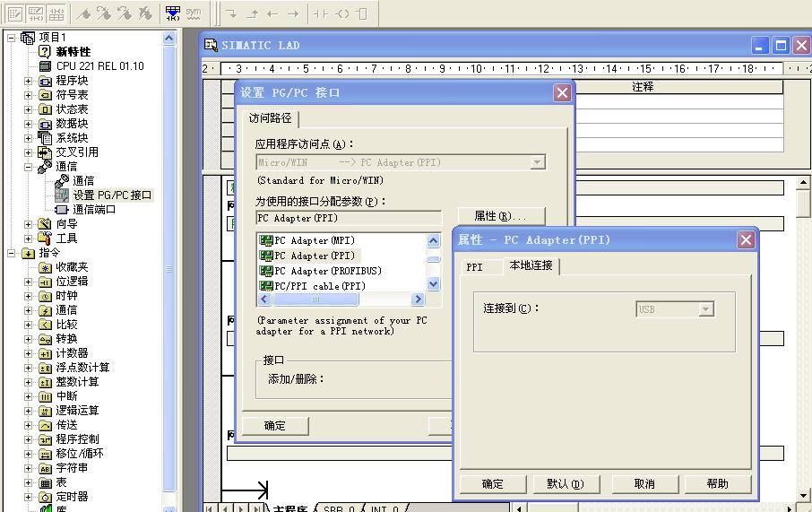Viewport: 812px width, 512px height.
Task: Click the 系统块 system block icon
Action: (45, 138)
